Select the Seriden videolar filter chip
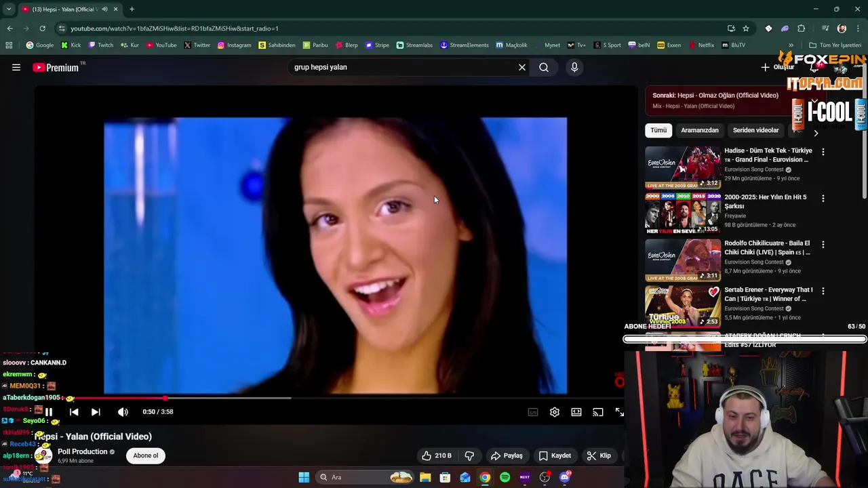The image size is (868, 488). [755, 130]
